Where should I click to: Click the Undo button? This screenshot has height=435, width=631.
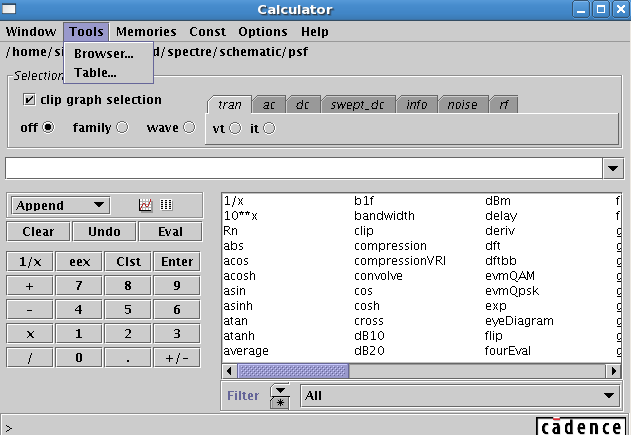(104, 231)
